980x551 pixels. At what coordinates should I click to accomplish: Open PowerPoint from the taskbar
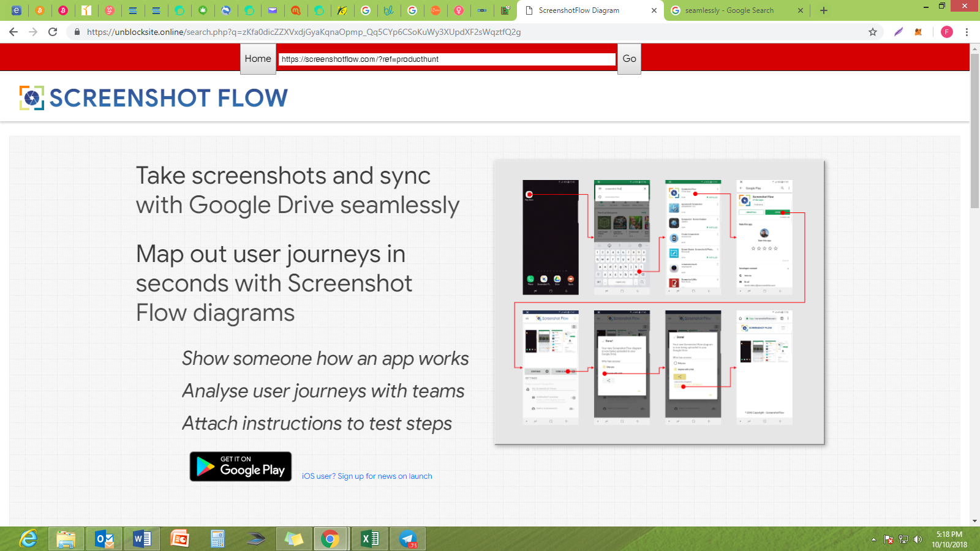tap(180, 539)
